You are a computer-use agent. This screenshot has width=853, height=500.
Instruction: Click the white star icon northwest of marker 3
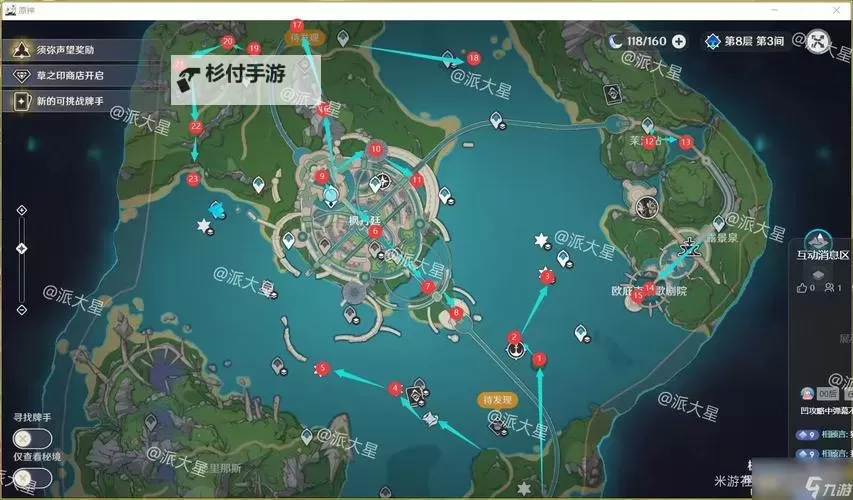[x=541, y=240]
